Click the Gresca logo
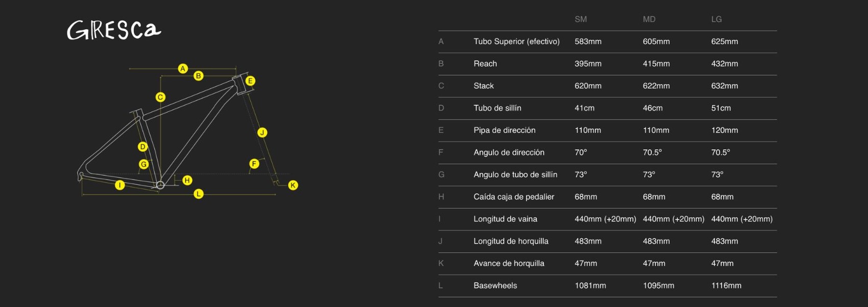Viewport: 868px width, 307px height. pyautogui.click(x=114, y=30)
